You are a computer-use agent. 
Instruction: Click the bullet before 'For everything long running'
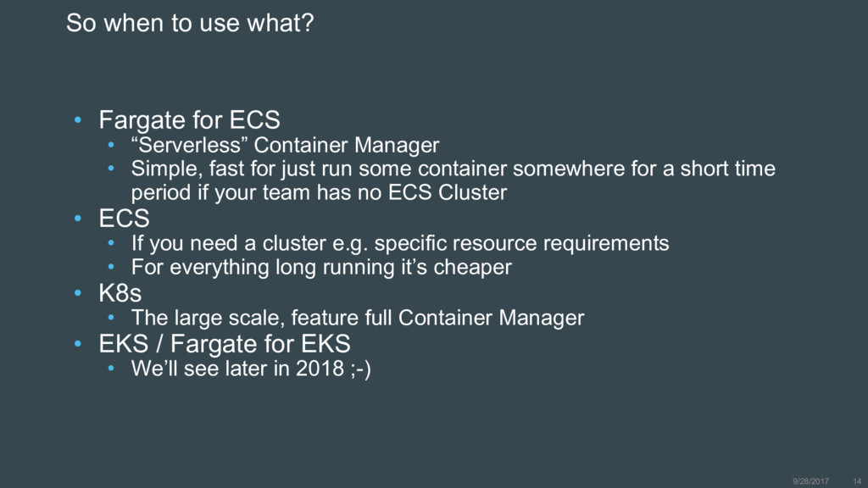click(111, 267)
